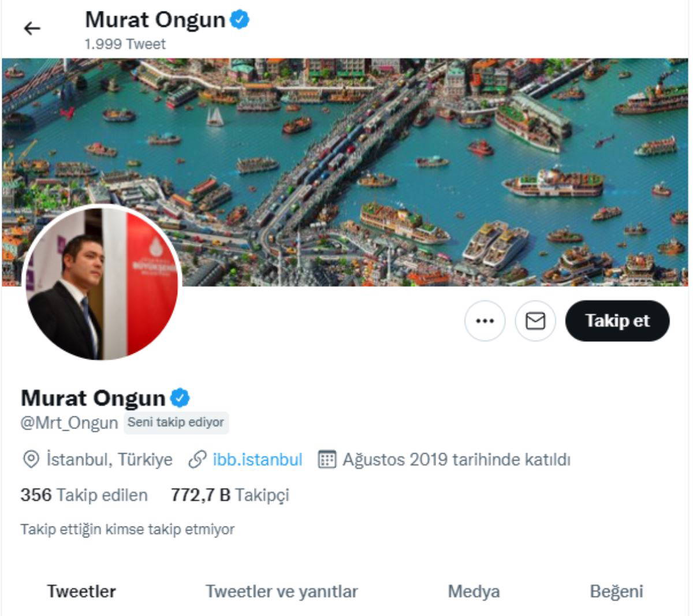View the 772,7 B Takipçi list
693x616 pixels.
point(230,495)
